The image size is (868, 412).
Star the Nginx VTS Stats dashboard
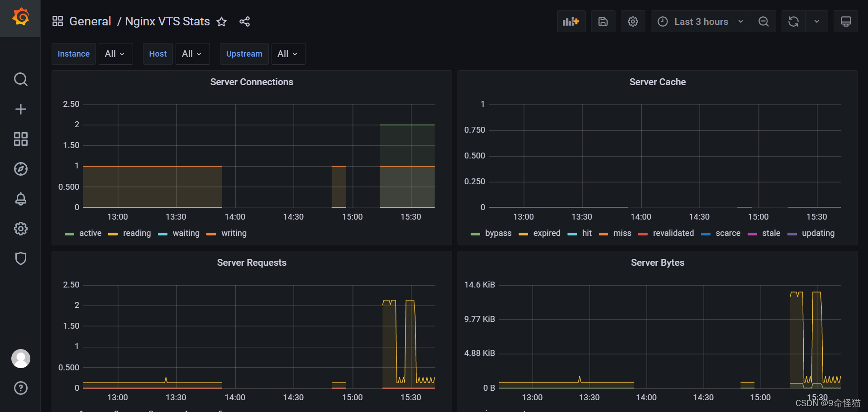pyautogui.click(x=221, y=22)
